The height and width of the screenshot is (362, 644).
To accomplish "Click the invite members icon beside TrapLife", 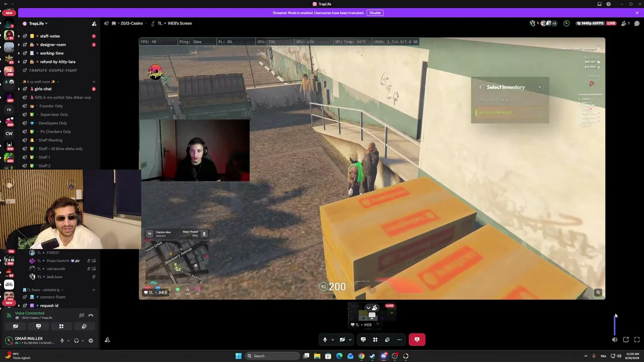I will pos(94,24).
